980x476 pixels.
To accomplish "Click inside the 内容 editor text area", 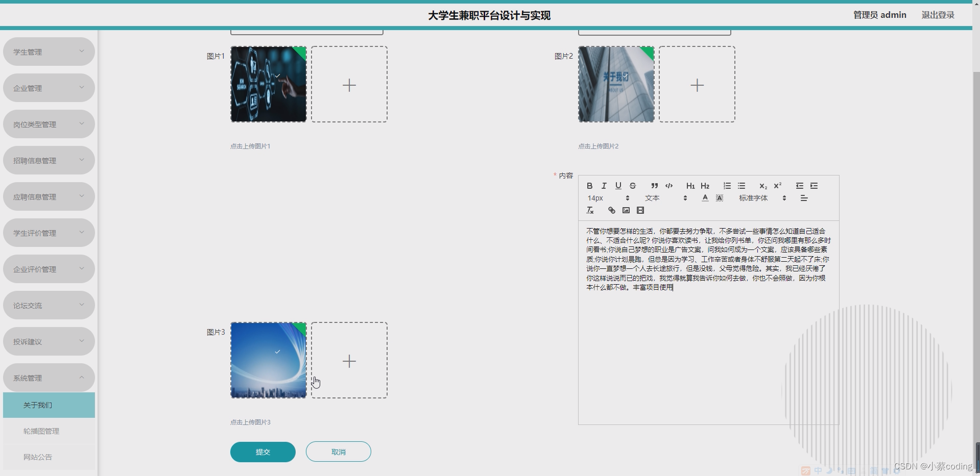I will [x=708, y=322].
